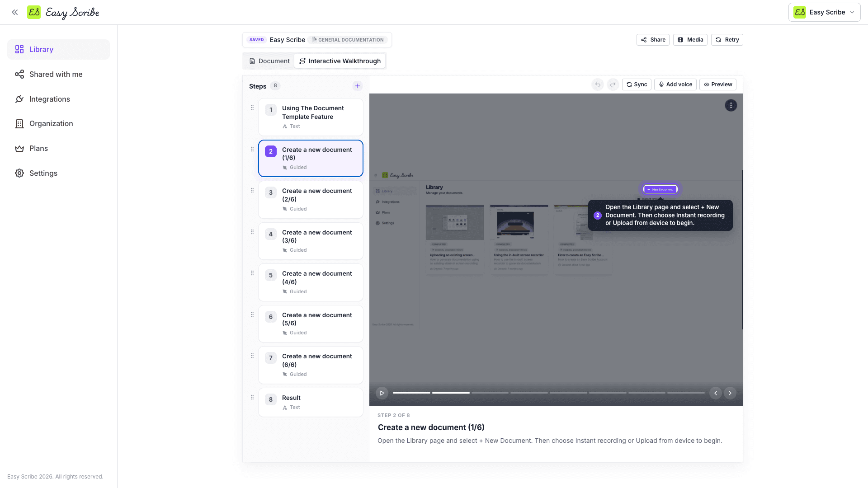868x488 pixels.
Task: Click the SAVED status badge
Action: pyautogui.click(x=256, y=40)
